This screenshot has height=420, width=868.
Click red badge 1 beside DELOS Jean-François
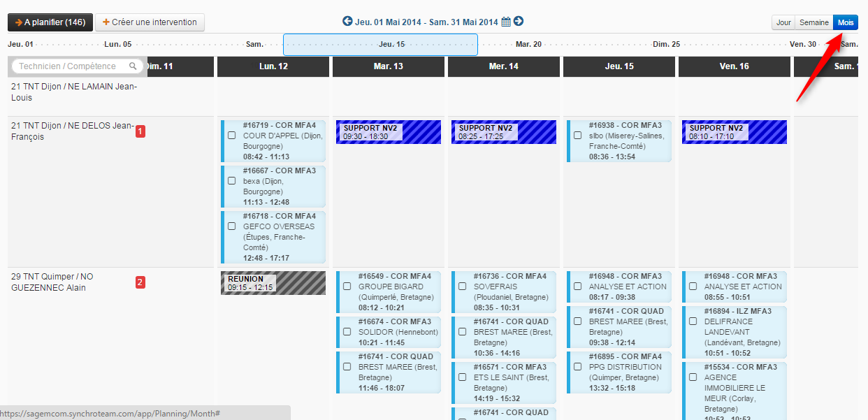pyautogui.click(x=140, y=131)
